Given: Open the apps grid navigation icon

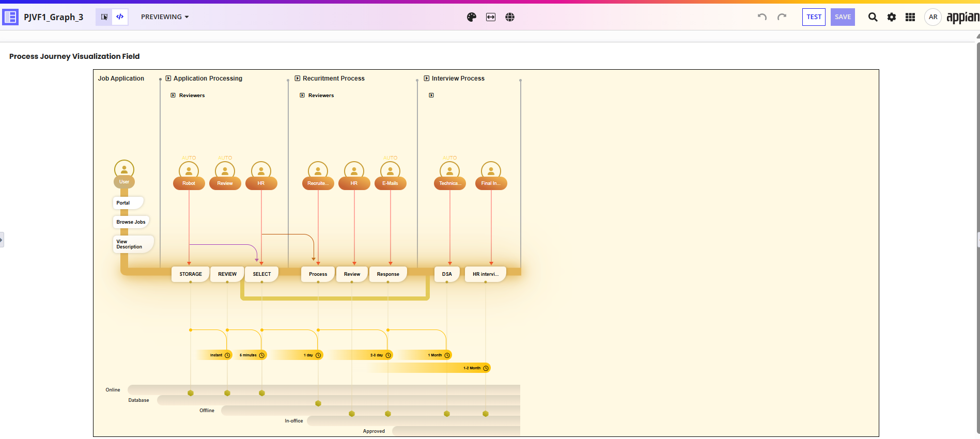Looking at the screenshot, I should (910, 17).
